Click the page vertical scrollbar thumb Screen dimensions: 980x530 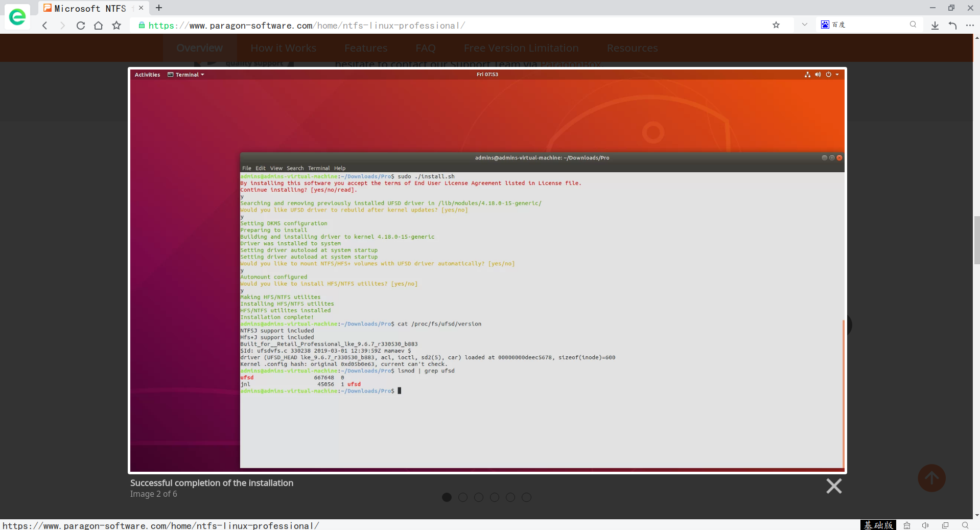[x=976, y=239]
